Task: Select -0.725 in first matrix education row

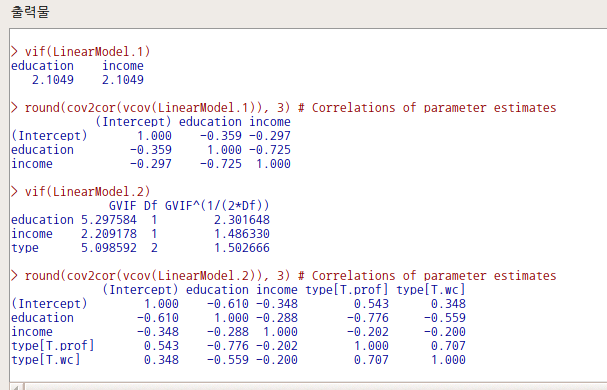Action: pyautogui.click(x=270, y=150)
